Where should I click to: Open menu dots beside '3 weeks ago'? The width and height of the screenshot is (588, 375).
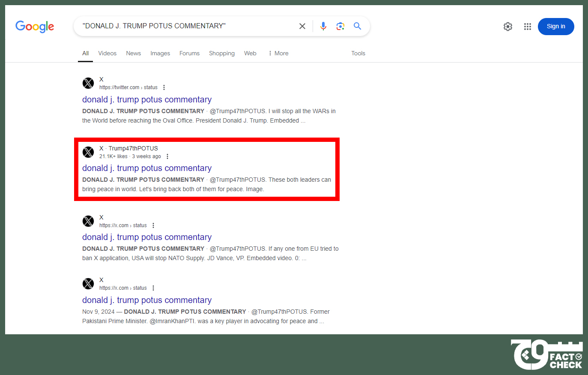tap(167, 156)
